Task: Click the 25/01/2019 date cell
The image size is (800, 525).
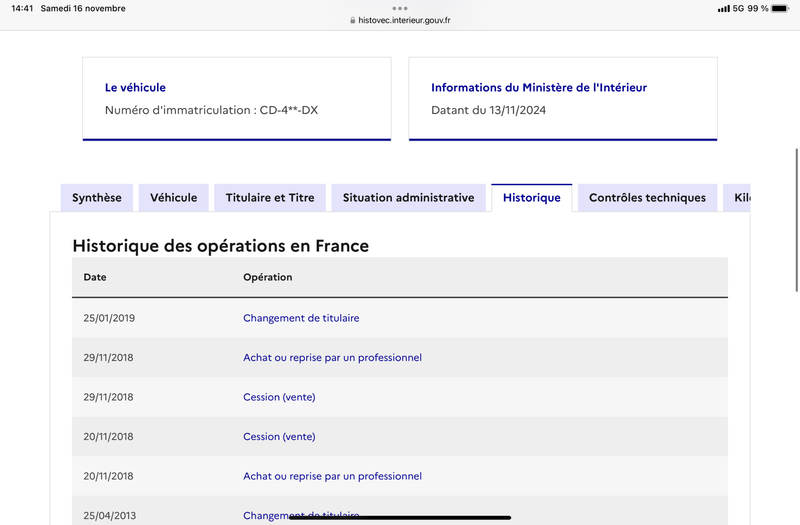Action: 109,318
